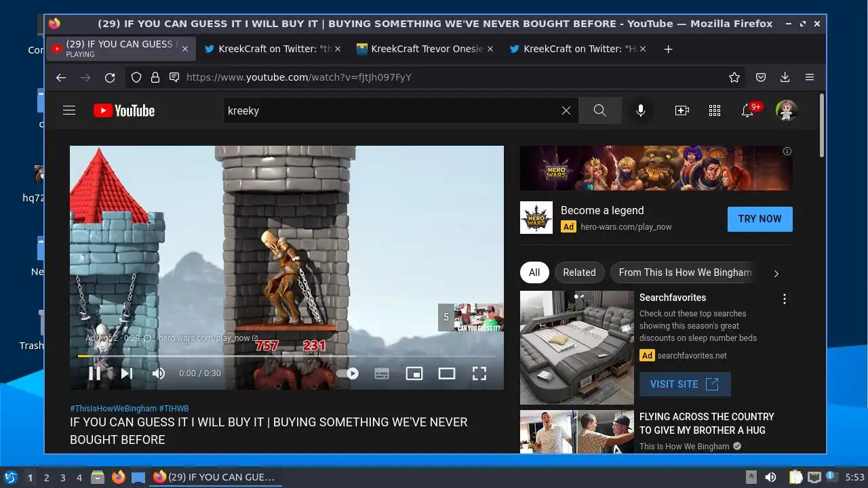Focus the YouTube search input field
The width and height of the screenshot is (868, 488).
coord(391,110)
